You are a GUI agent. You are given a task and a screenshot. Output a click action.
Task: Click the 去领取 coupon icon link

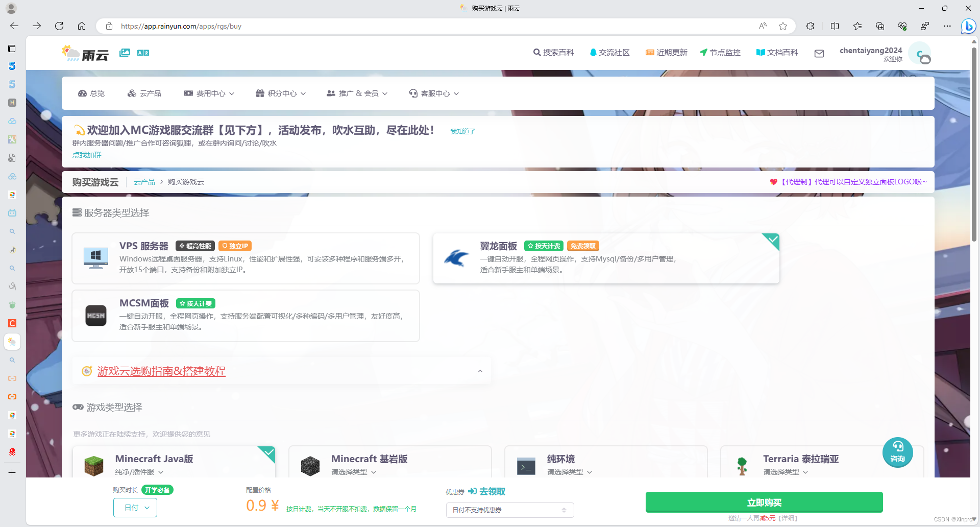coord(486,491)
